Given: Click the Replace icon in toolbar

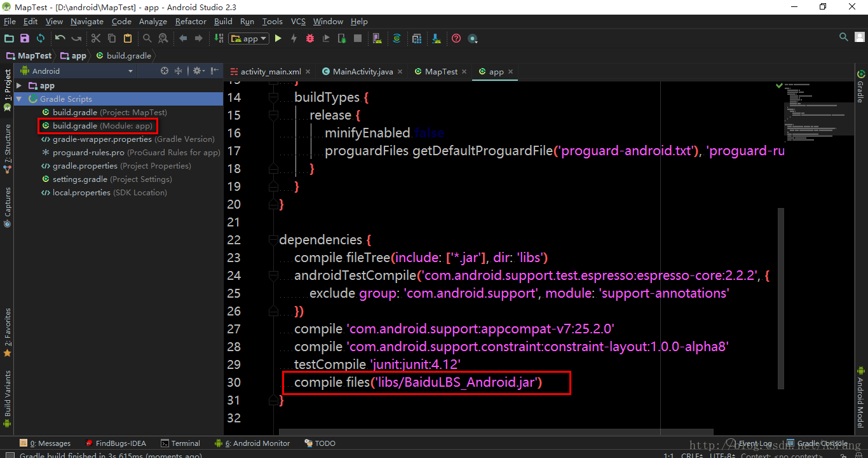Looking at the screenshot, I should coord(163,38).
